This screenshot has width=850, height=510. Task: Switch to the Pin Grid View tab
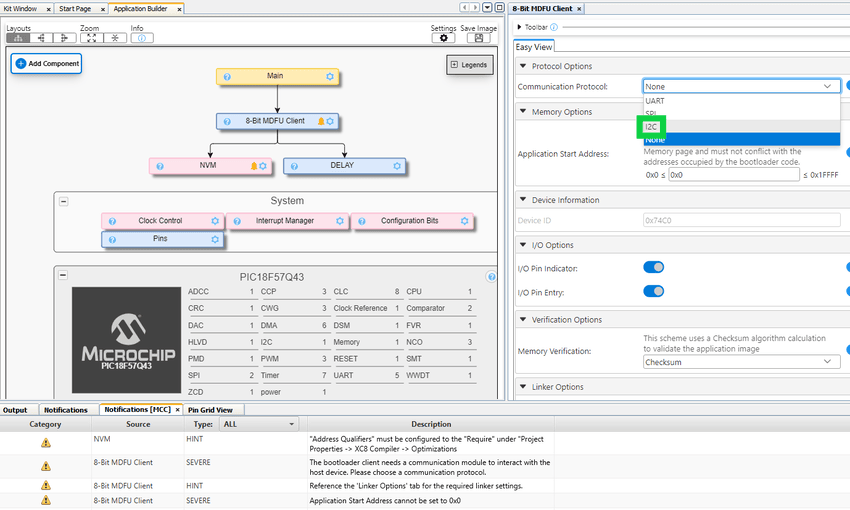pos(211,410)
